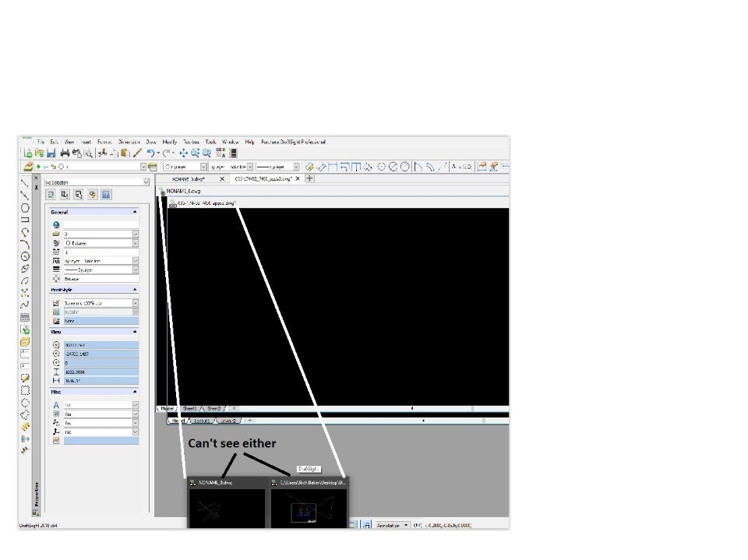The width and height of the screenshot is (748, 560).
Task: Click the Smart dimension lightning icon
Action: (x=309, y=167)
